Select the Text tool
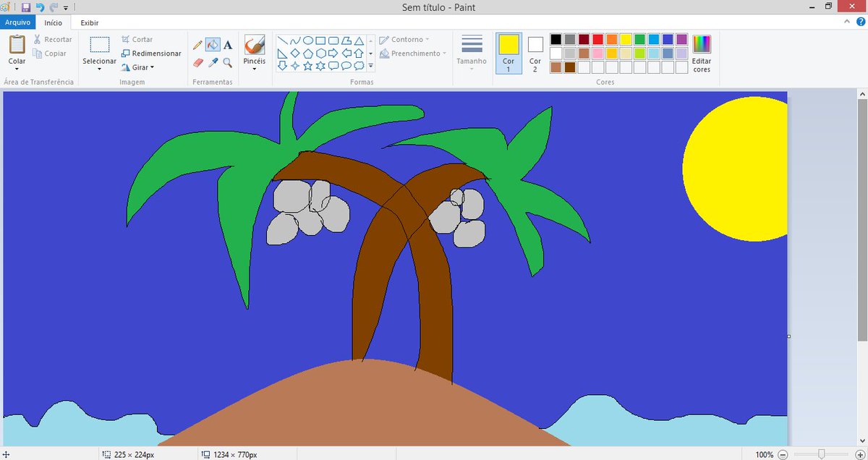The height and width of the screenshot is (460, 868). point(228,45)
